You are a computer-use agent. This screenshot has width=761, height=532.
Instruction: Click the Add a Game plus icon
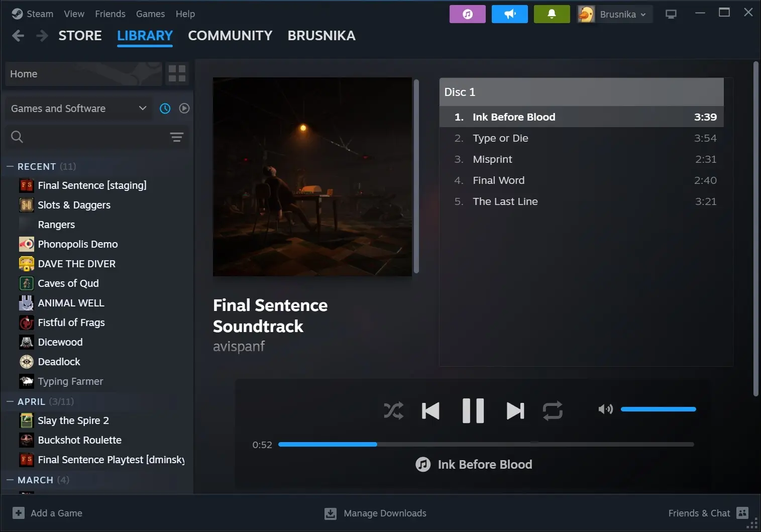pos(19,513)
